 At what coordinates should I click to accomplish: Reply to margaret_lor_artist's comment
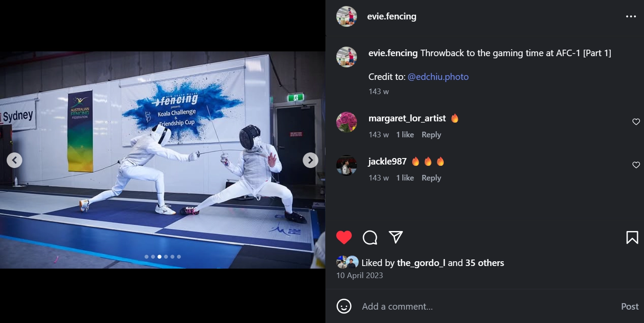click(431, 135)
